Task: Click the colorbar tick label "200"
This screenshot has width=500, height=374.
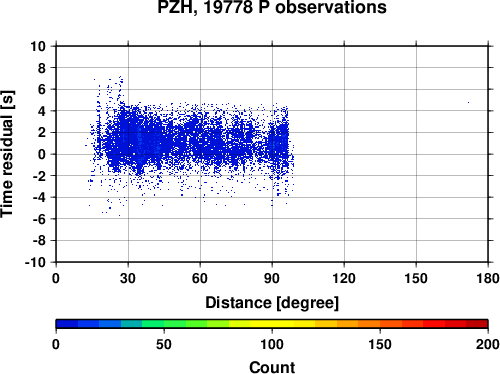Action: pos(488,344)
